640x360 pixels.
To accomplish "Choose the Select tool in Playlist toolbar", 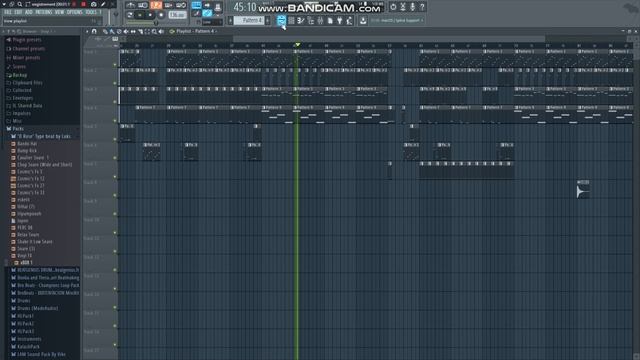I will (147, 31).
